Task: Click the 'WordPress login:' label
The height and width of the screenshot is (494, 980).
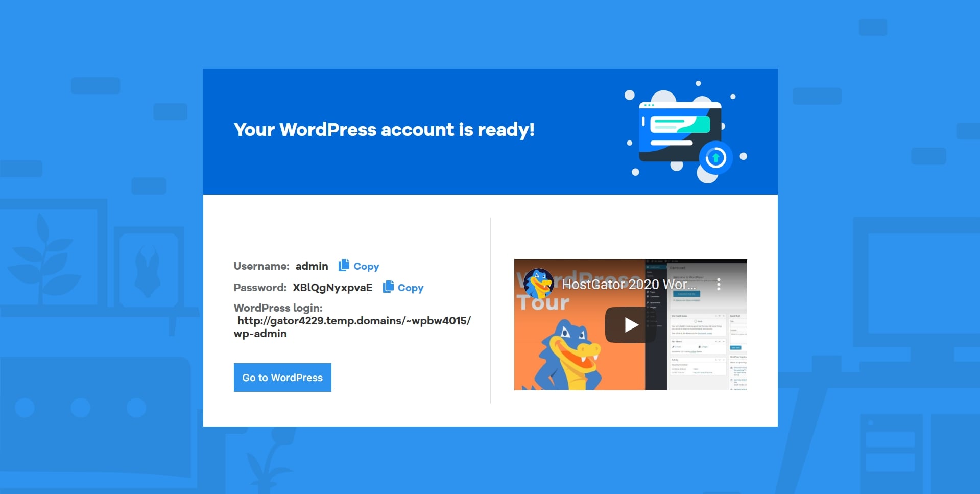Action: coord(278,308)
